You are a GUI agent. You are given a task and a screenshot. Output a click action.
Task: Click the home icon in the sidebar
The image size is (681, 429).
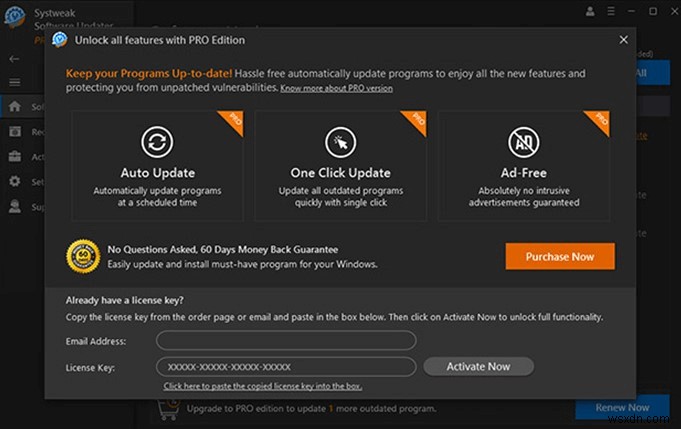(14, 106)
